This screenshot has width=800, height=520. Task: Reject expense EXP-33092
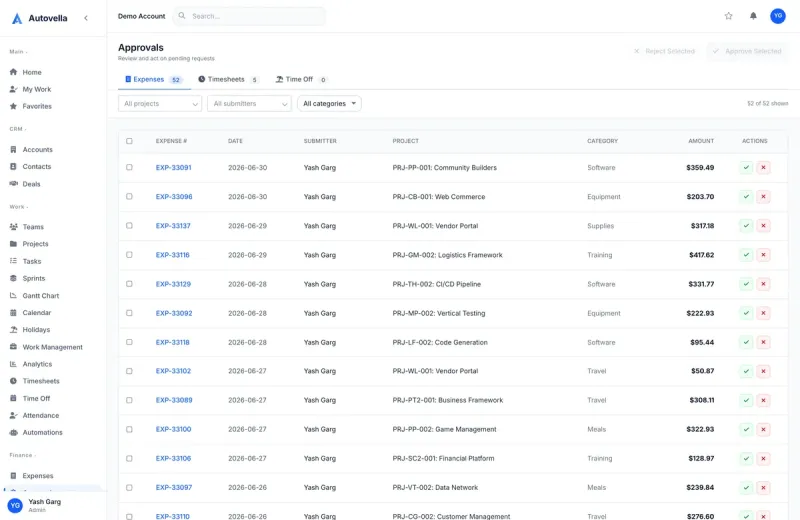tap(763, 313)
